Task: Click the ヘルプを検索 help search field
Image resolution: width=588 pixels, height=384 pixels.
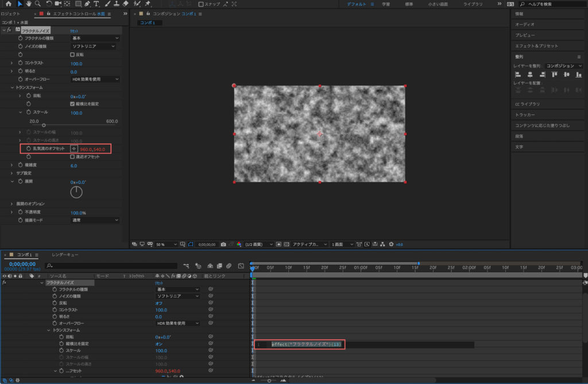Action: pos(552,4)
